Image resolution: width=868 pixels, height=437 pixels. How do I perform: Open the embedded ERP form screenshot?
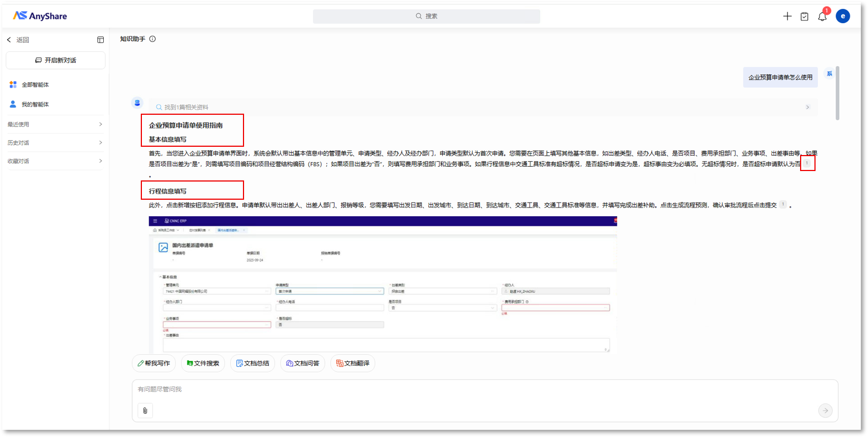[383, 284]
